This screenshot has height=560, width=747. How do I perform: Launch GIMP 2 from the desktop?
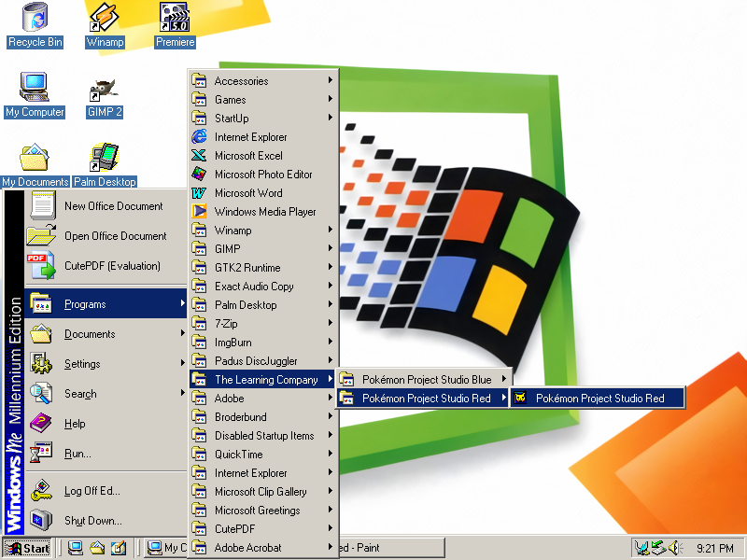pos(103,91)
